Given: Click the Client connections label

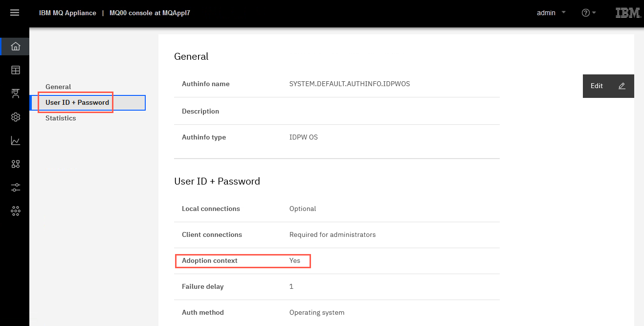Looking at the screenshot, I should click(212, 234).
